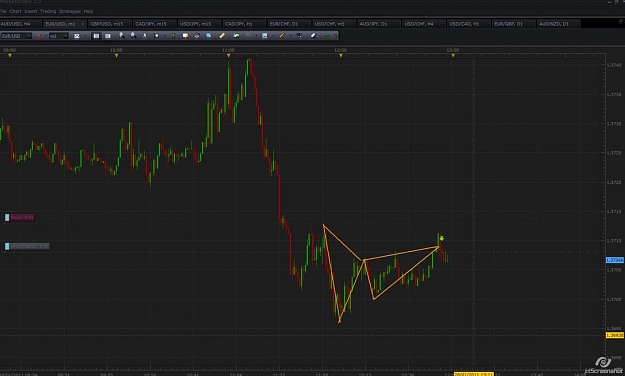This screenshot has height=376, width=625.
Task: Click the blue current price label on the axis
Action: pyautogui.click(x=615, y=260)
